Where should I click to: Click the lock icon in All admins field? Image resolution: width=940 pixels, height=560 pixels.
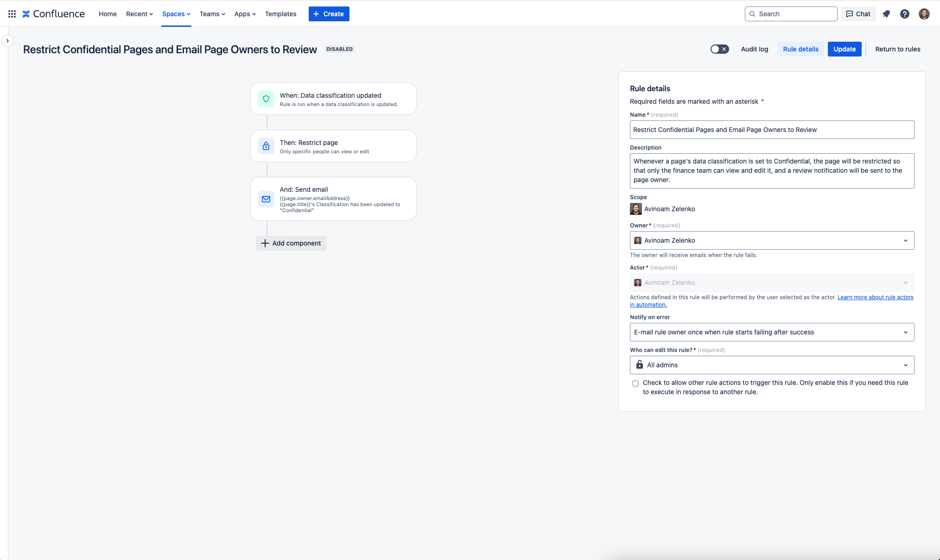(x=639, y=365)
